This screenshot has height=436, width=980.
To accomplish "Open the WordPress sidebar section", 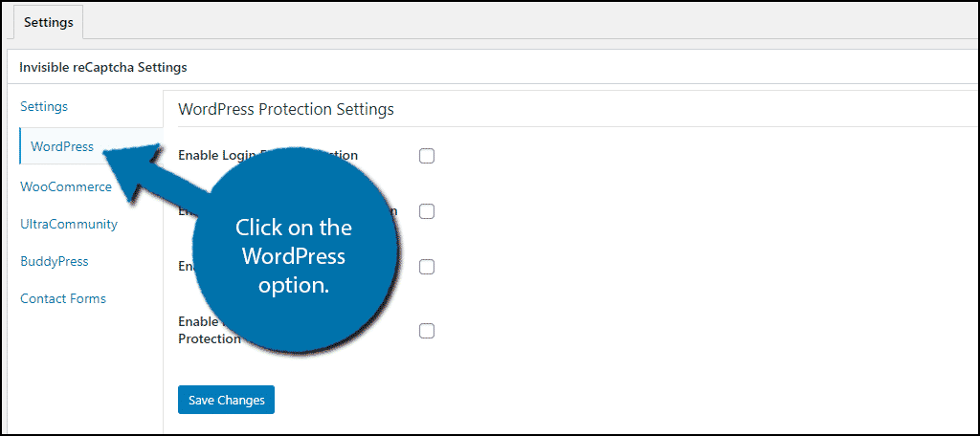I will point(62,147).
